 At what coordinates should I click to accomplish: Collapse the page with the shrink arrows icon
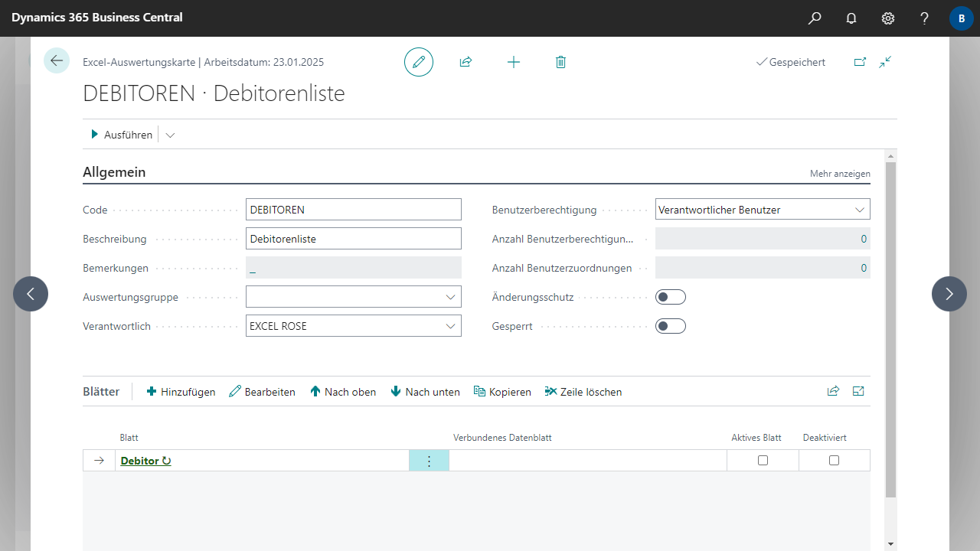coord(885,62)
